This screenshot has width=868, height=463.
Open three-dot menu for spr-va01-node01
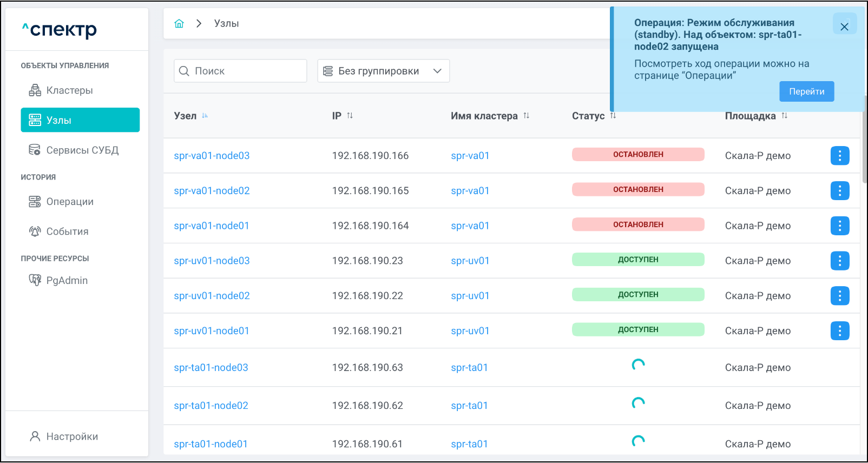tap(839, 226)
